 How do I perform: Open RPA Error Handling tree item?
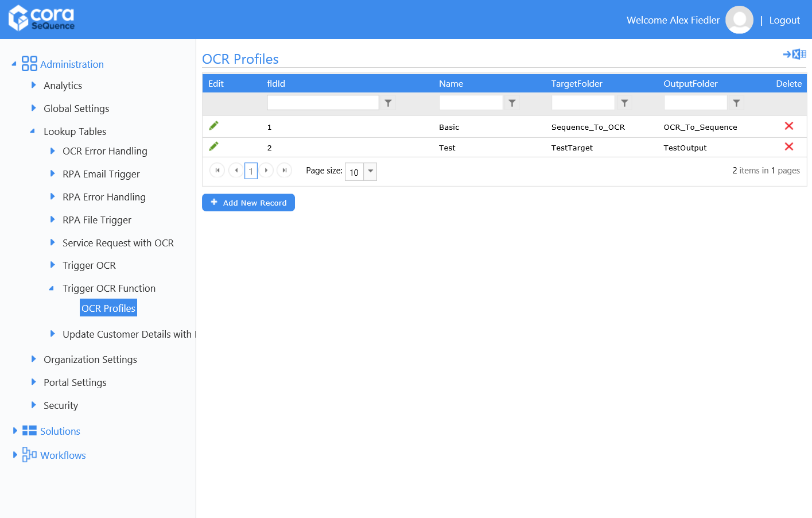point(104,197)
